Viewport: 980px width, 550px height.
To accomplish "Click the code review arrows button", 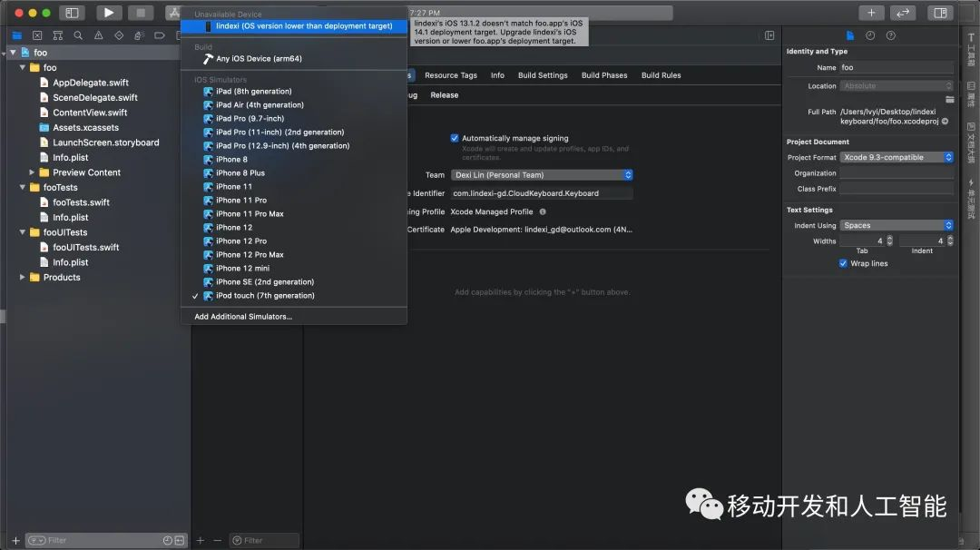I will (903, 13).
